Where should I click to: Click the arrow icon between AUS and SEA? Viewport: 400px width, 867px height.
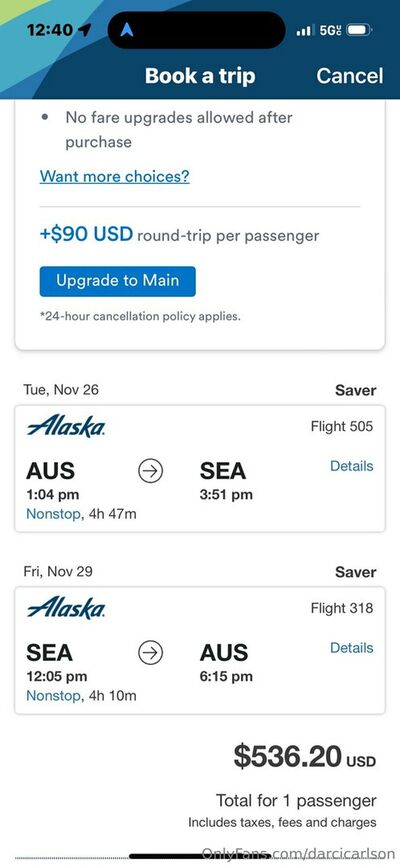coord(150,472)
